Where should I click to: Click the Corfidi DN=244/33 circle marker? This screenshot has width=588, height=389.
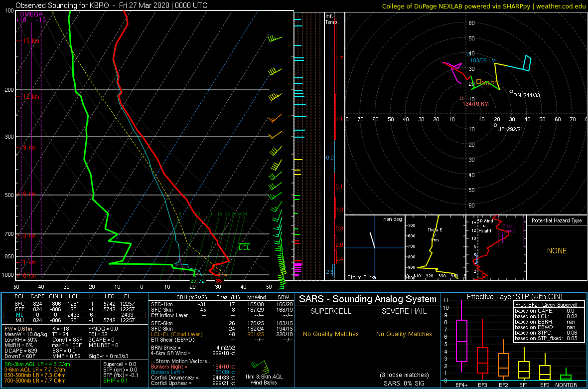click(511, 91)
